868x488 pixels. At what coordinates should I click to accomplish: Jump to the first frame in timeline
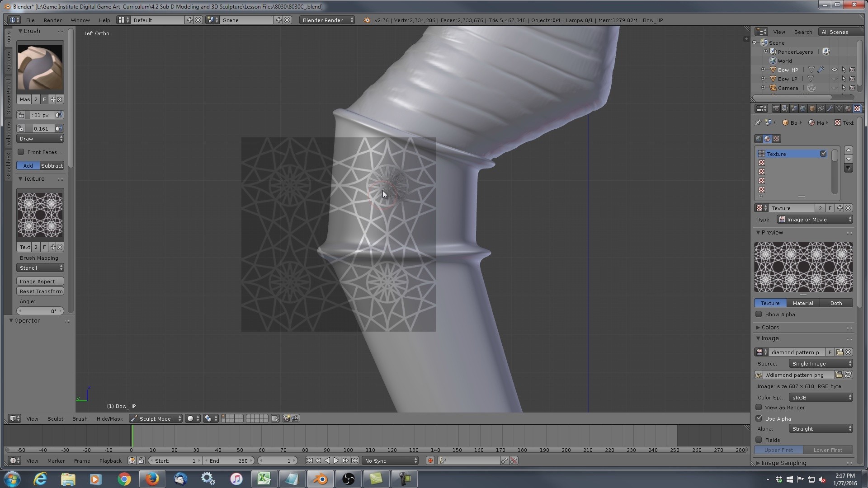coord(309,461)
